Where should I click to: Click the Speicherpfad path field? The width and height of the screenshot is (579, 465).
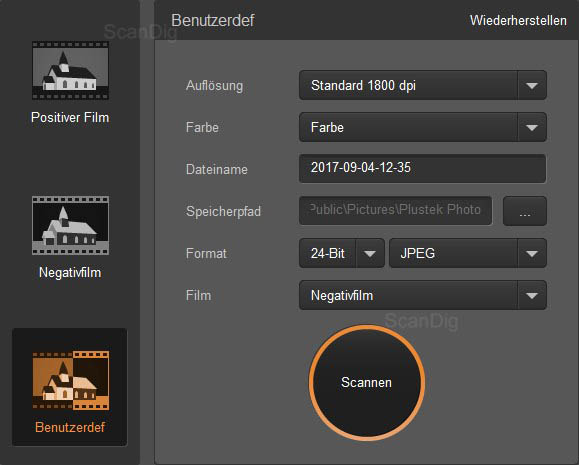pos(395,211)
